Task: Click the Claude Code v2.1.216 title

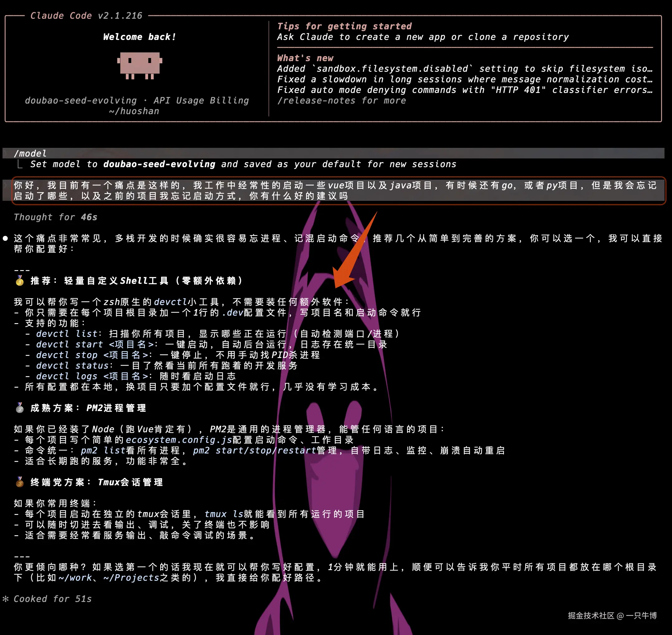Action: pos(86,16)
